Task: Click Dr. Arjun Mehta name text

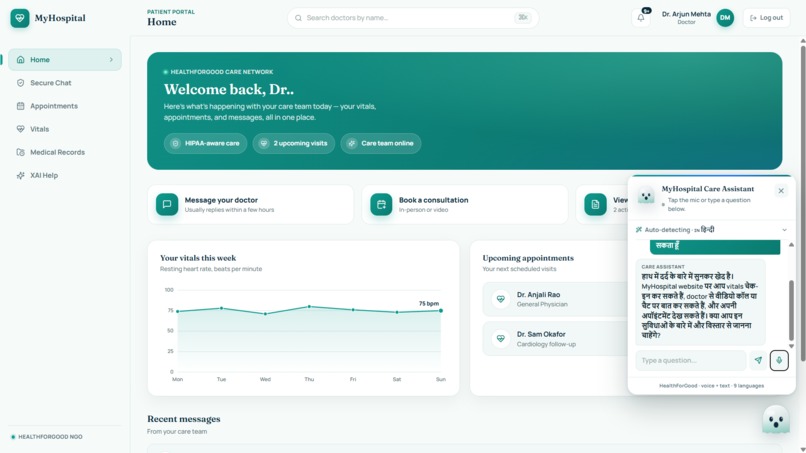Action: pyautogui.click(x=686, y=14)
